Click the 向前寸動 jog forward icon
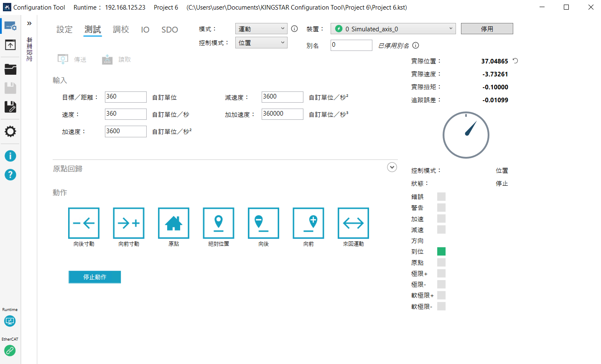 coord(129,223)
